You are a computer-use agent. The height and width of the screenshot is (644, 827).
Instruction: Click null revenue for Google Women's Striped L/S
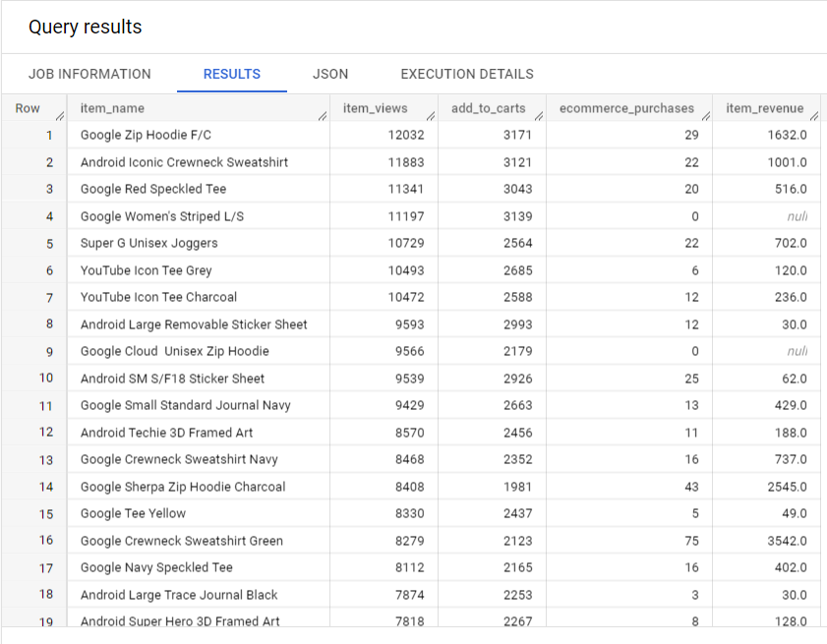click(797, 216)
